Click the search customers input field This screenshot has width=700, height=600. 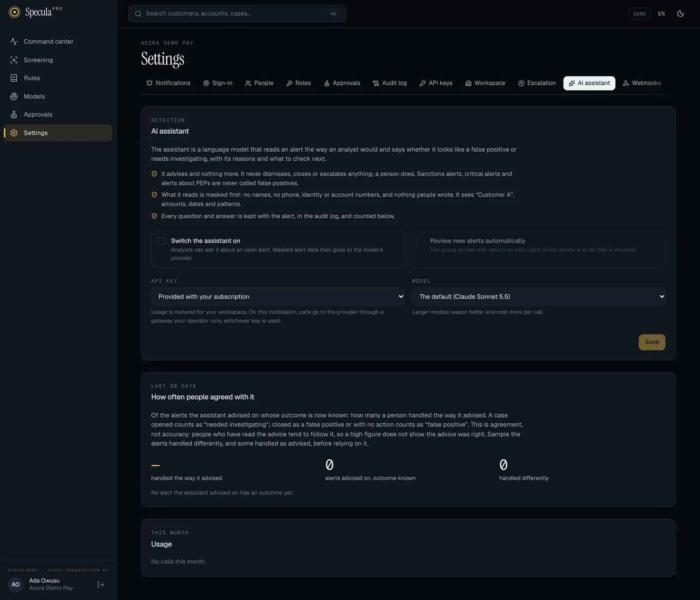[x=237, y=14]
